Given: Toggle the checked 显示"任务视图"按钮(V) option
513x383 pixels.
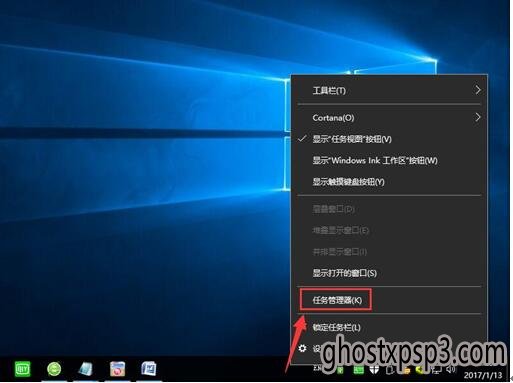Looking at the screenshot, I should pyautogui.click(x=389, y=139).
